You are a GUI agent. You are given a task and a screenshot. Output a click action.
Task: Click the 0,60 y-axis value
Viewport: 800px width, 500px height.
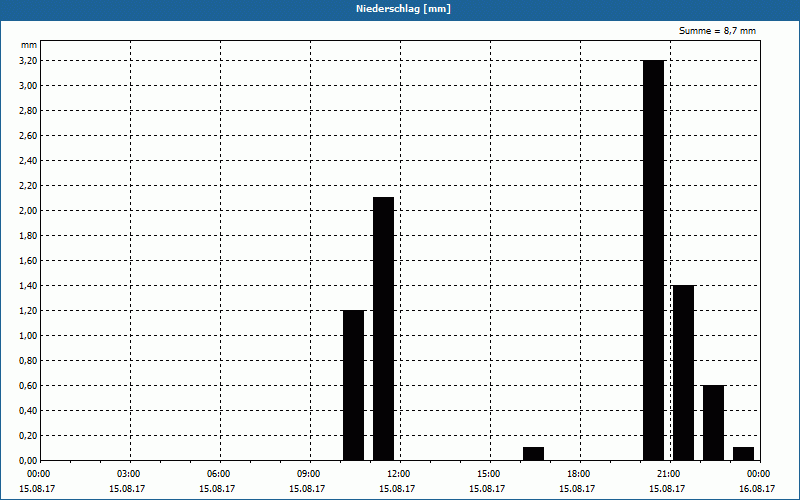click(28, 386)
